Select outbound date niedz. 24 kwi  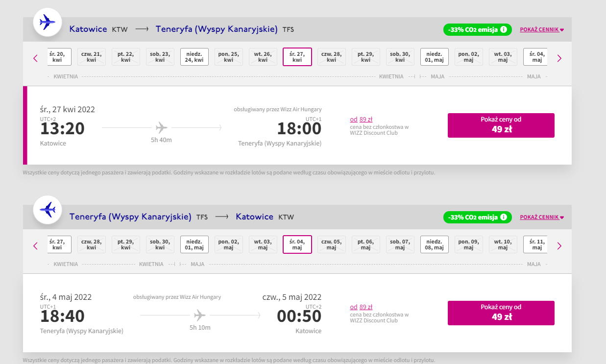(x=194, y=57)
